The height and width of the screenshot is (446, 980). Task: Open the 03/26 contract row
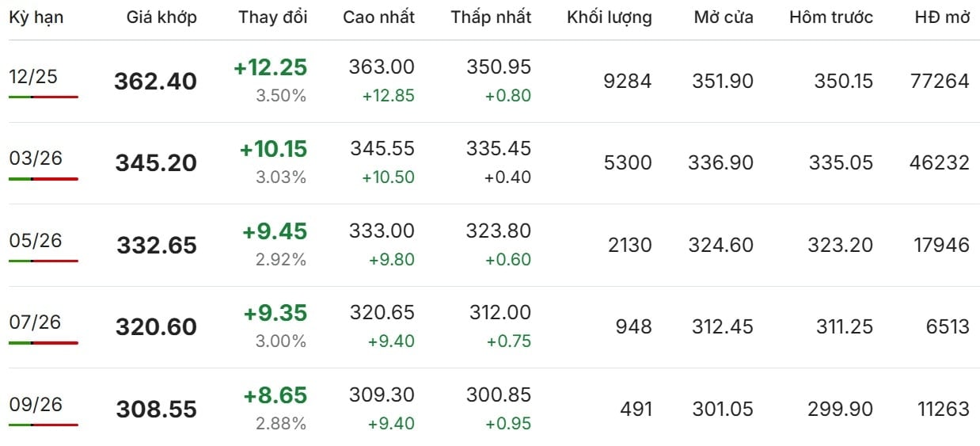point(36,158)
